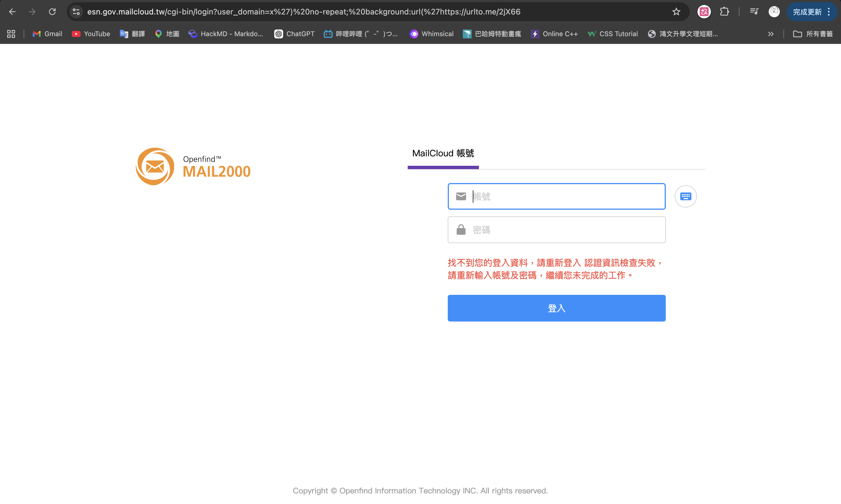Reload the page with refresh icon
841x504 pixels.
point(52,12)
